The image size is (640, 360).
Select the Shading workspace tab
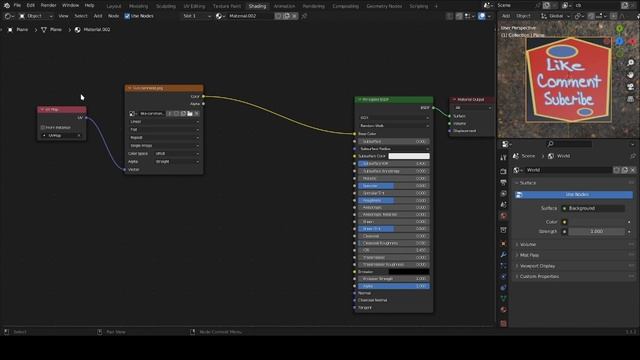[257, 6]
